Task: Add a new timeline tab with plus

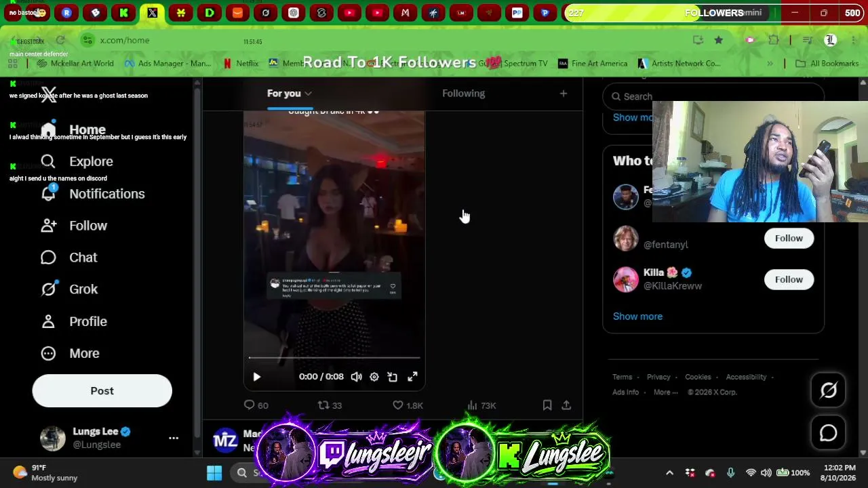Action: pyautogui.click(x=563, y=94)
